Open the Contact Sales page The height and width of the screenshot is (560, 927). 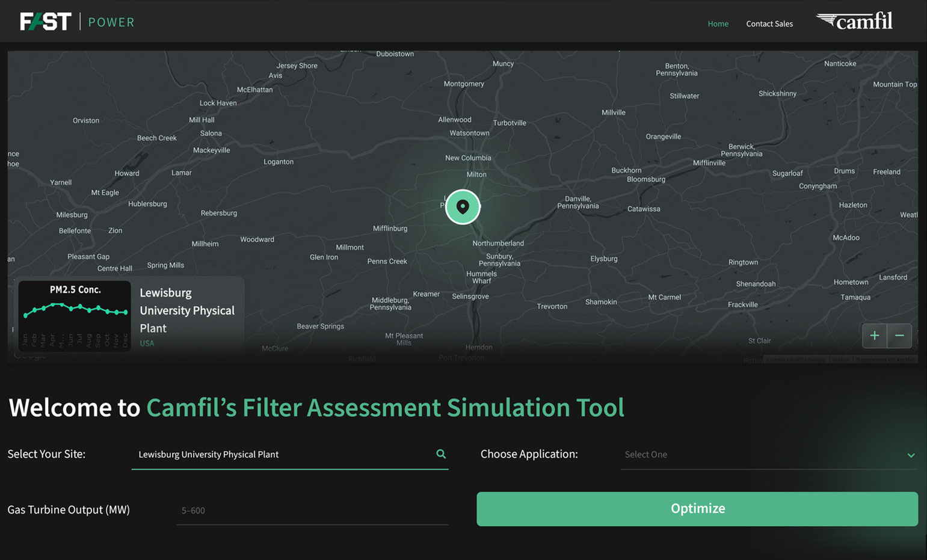coord(769,23)
